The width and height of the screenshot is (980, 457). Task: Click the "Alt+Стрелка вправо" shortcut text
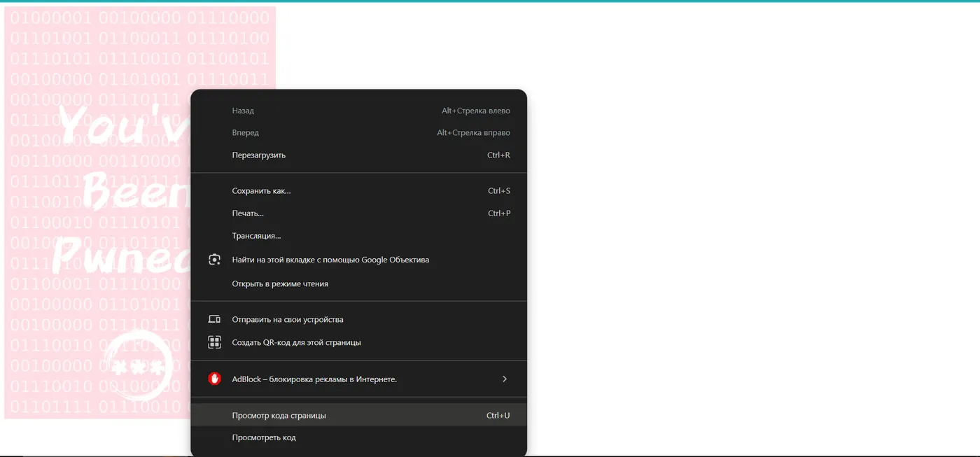pyautogui.click(x=474, y=132)
